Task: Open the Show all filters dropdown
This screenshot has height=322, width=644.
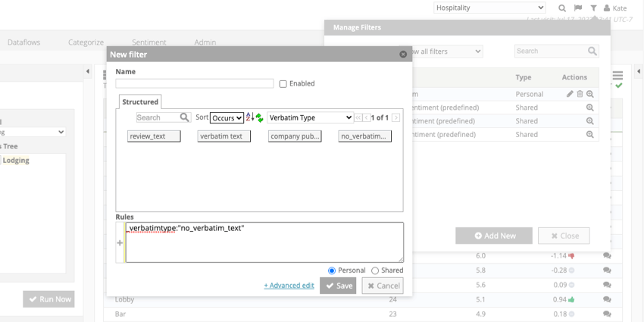Action: (x=441, y=52)
